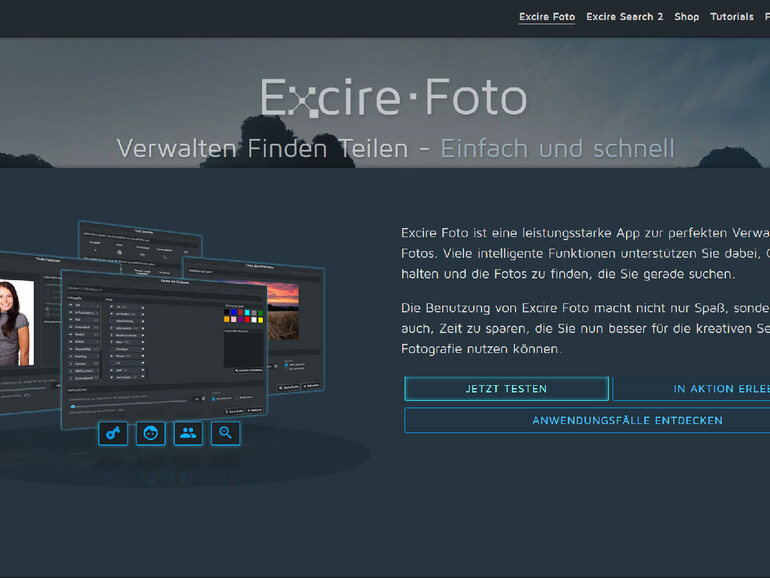
Task: Click the woman portrait in app preview
Action: (x=15, y=323)
